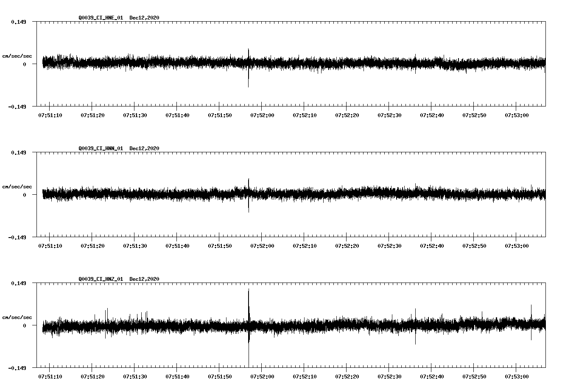Select the Q0039_CI_HNN_01 channel title
Viewport: 576px width, 392px height.
pyautogui.click(x=102, y=148)
